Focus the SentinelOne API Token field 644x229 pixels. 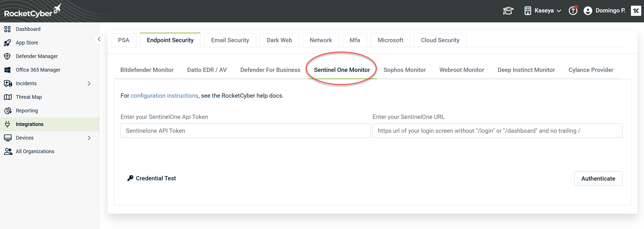point(245,131)
